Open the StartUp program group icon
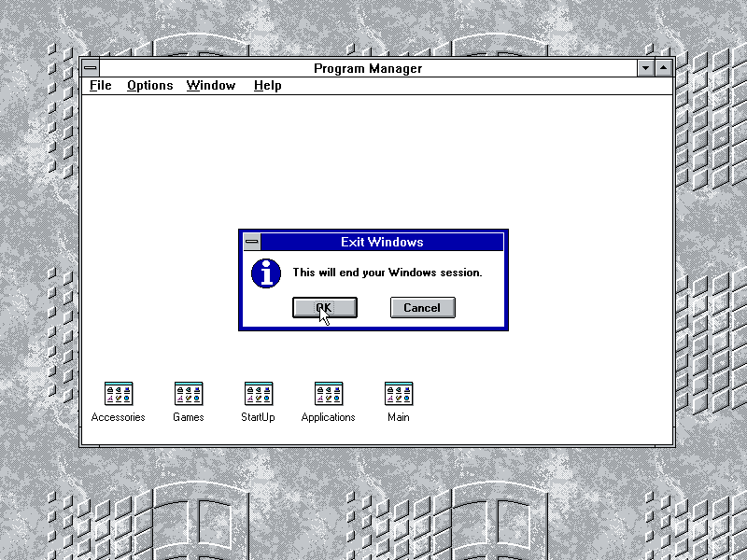 (x=259, y=393)
